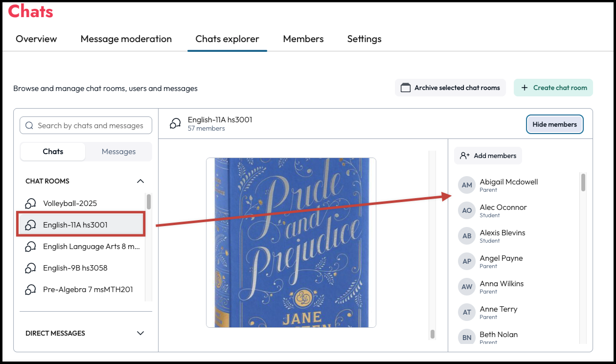Click the AO avatar for Alec Oconnor

[x=467, y=210]
